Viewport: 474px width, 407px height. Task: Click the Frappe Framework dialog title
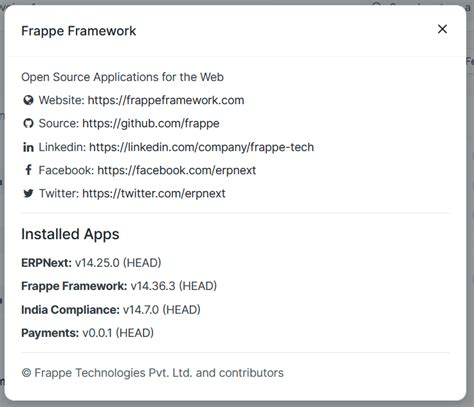(x=79, y=31)
